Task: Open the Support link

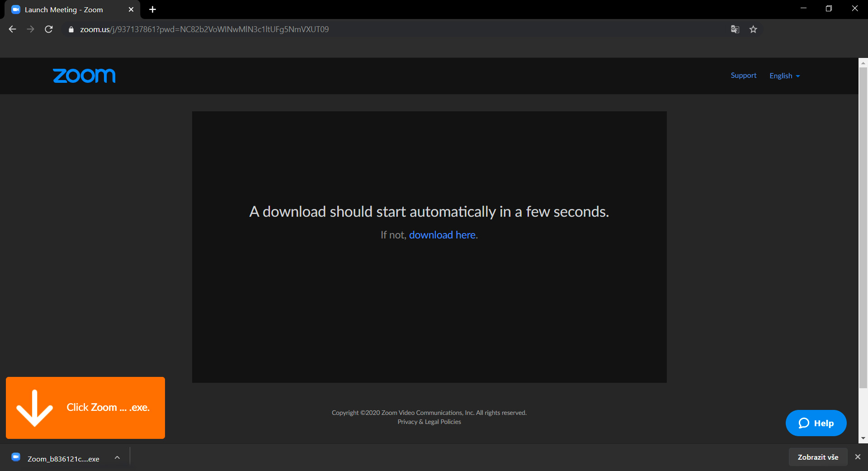Action: (743, 76)
